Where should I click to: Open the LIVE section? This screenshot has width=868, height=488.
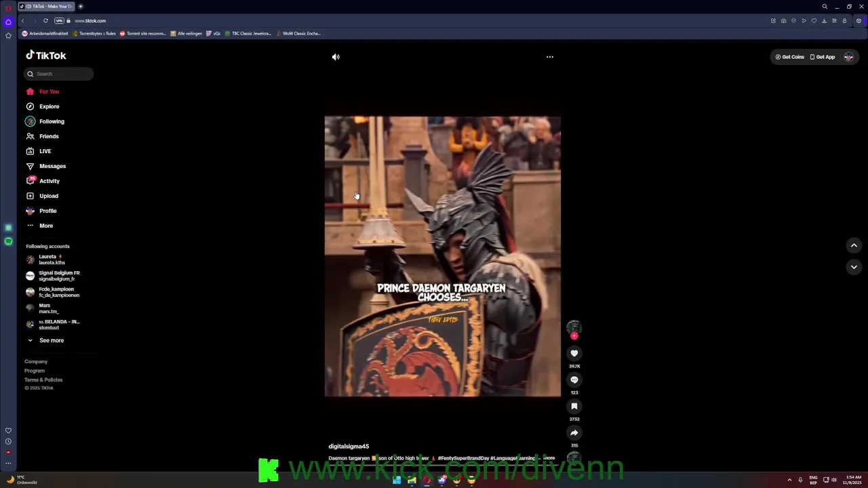[x=39, y=151]
